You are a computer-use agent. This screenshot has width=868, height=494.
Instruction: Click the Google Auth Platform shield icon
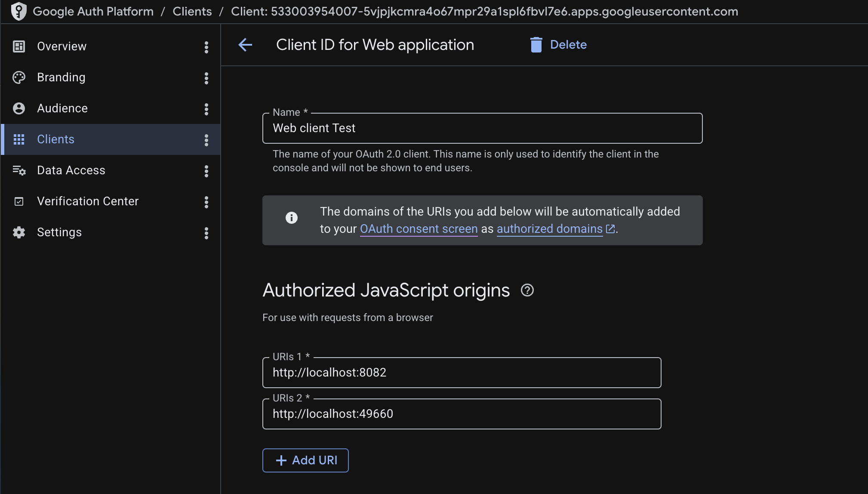pos(18,11)
